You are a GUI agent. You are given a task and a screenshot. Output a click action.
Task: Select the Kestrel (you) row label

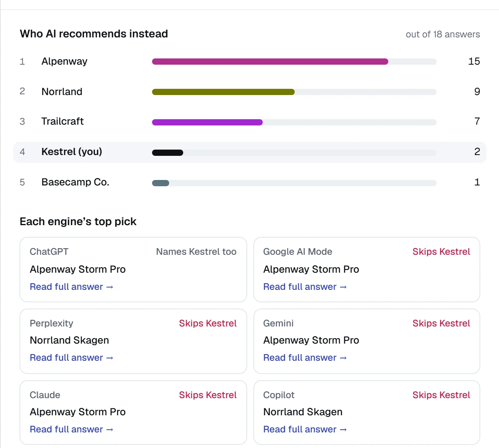coord(72,152)
